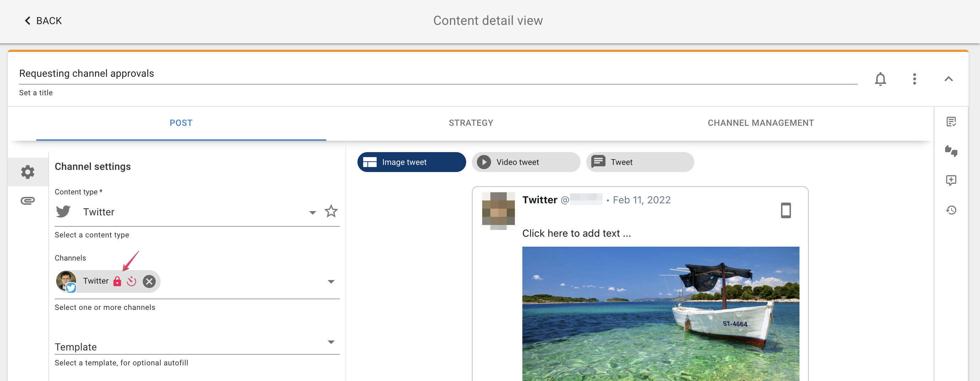Open the Template dropdown
Viewport: 980px width, 381px height.
pos(332,342)
